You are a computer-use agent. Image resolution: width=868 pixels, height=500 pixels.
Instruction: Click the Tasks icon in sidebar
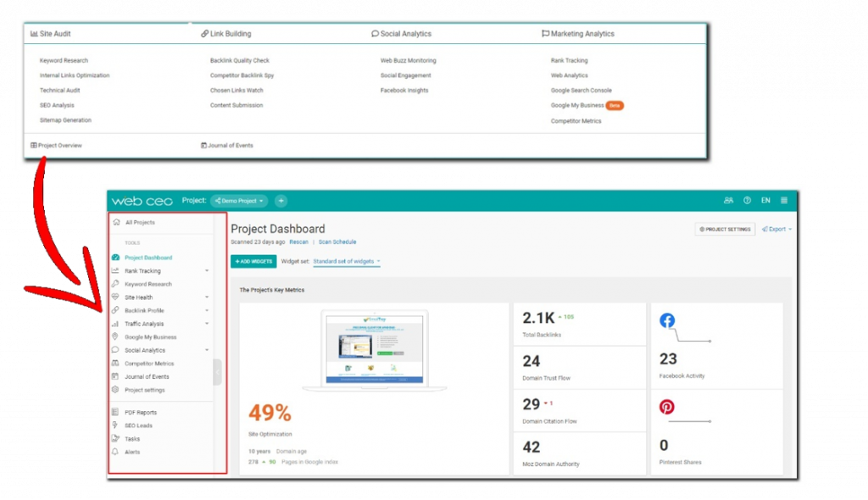click(x=115, y=438)
